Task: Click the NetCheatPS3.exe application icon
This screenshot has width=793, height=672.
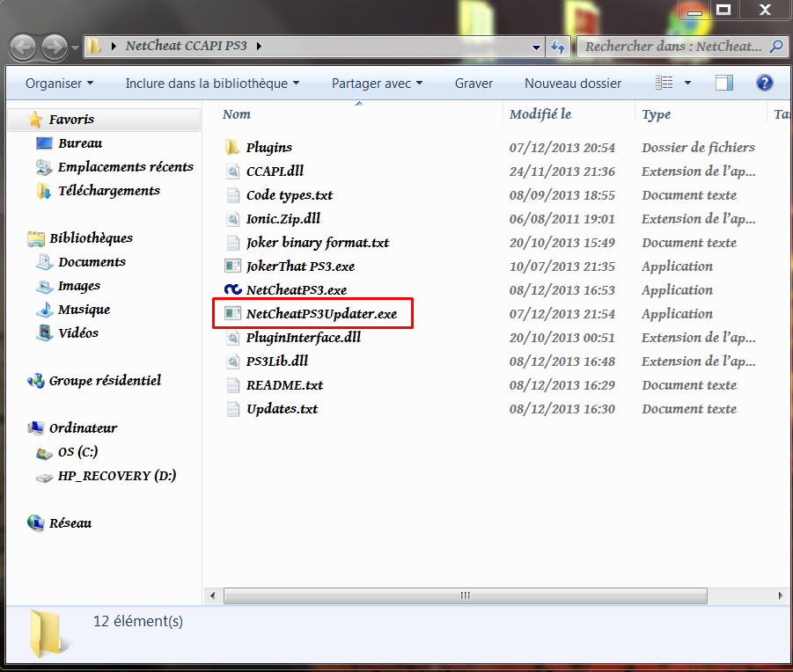Action: (x=232, y=289)
